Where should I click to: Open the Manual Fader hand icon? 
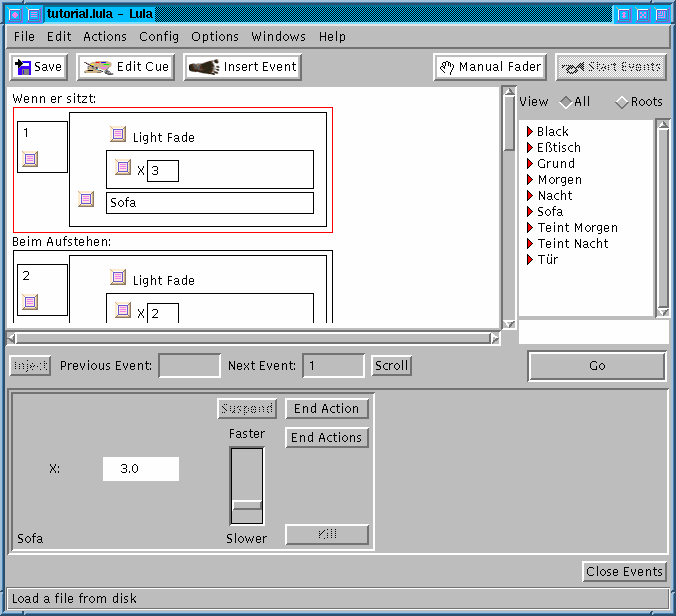click(x=447, y=67)
